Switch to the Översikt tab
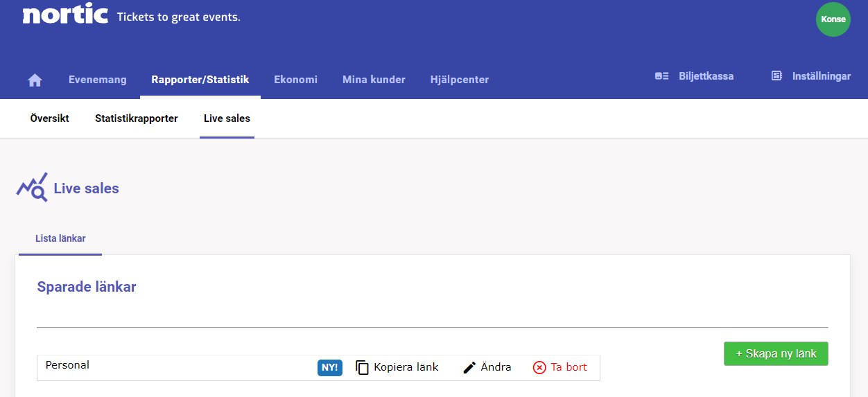868x397 pixels. [50, 118]
